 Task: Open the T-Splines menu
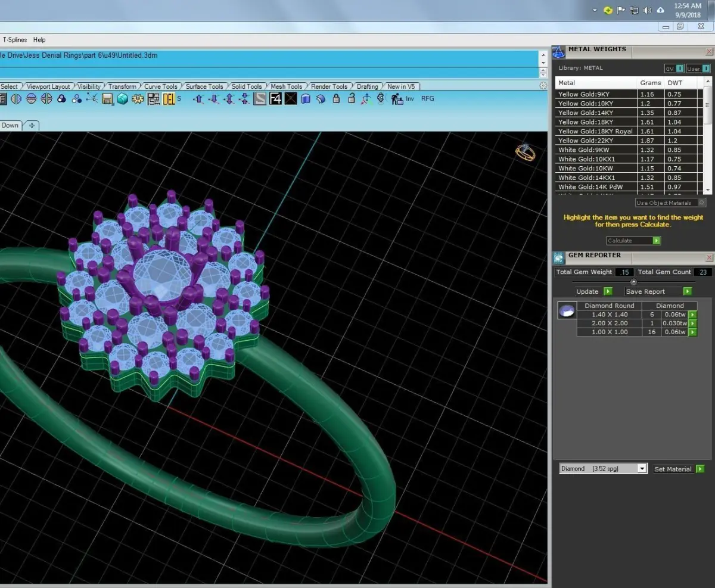(x=15, y=40)
